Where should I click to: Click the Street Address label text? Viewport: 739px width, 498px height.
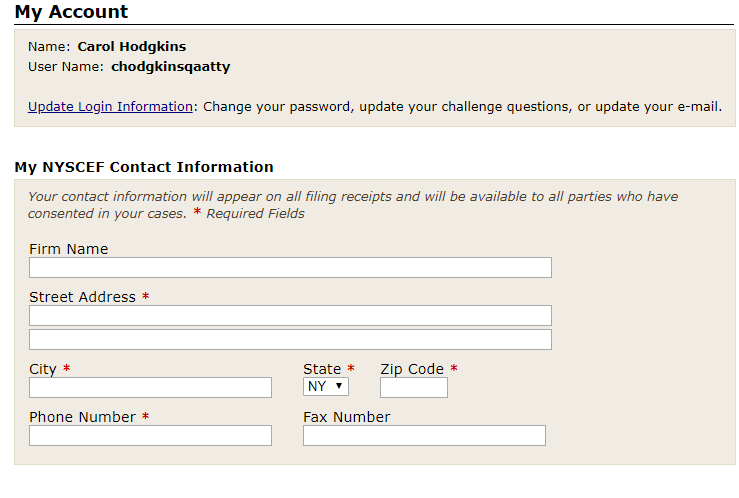82,297
